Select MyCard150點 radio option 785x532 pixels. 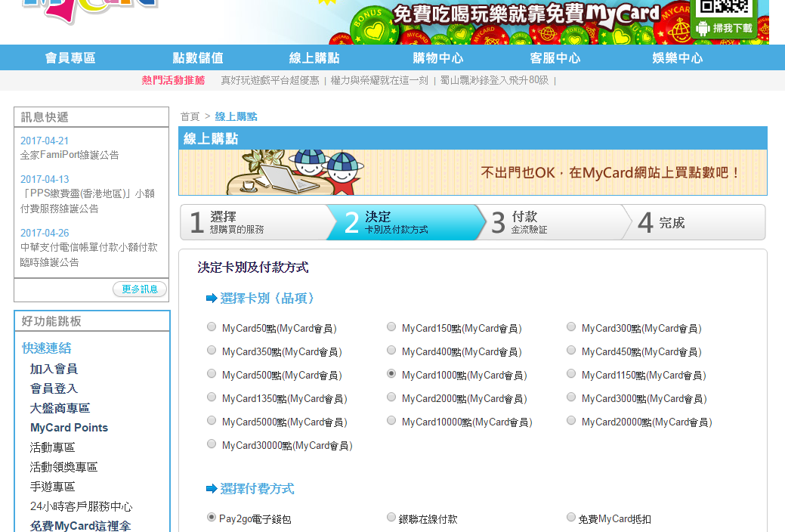[391, 327]
